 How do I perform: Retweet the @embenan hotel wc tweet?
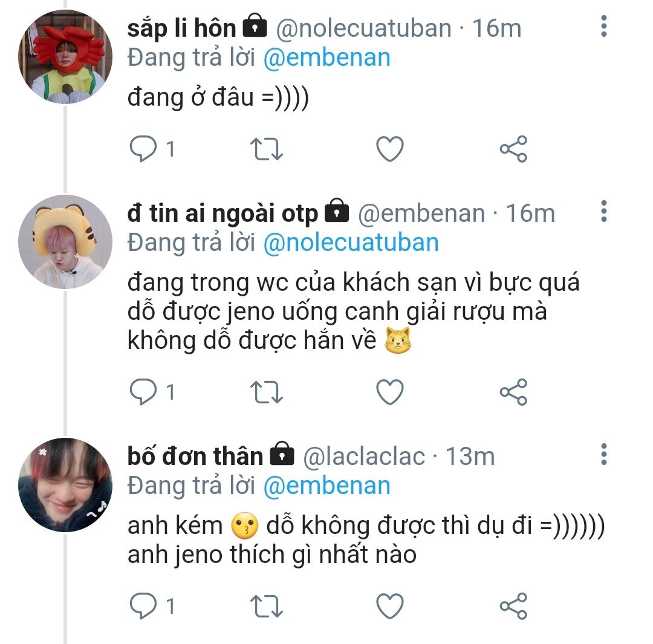tap(267, 392)
